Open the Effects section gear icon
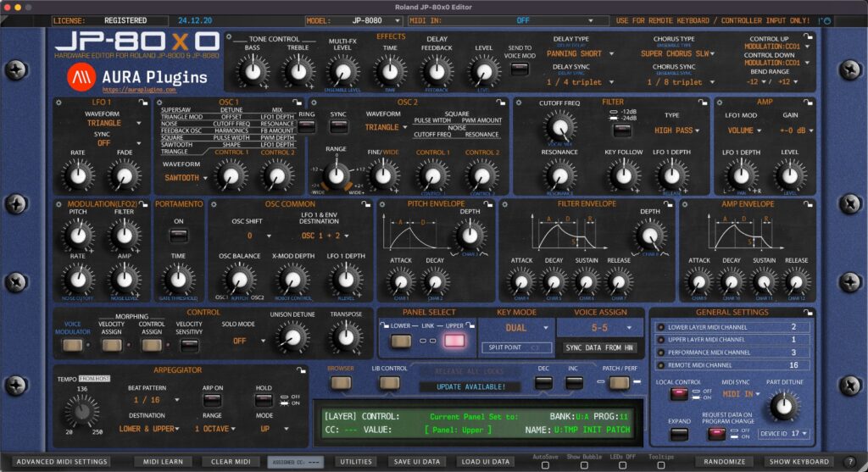The image size is (868, 472). pos(229,37)
